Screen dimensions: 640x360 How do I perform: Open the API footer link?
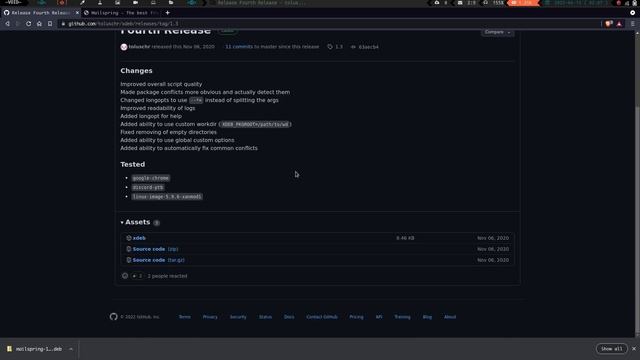click(x=379, y=317)
